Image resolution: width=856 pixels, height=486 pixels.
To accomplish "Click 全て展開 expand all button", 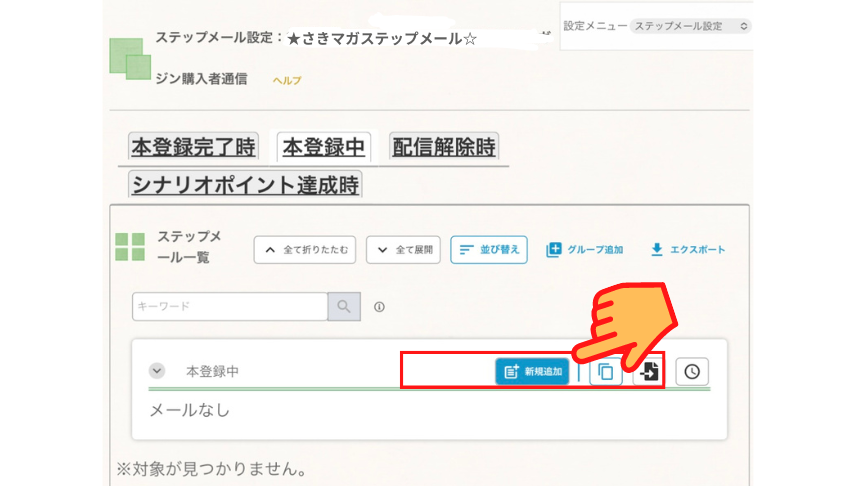I will (x=403, y=250).
